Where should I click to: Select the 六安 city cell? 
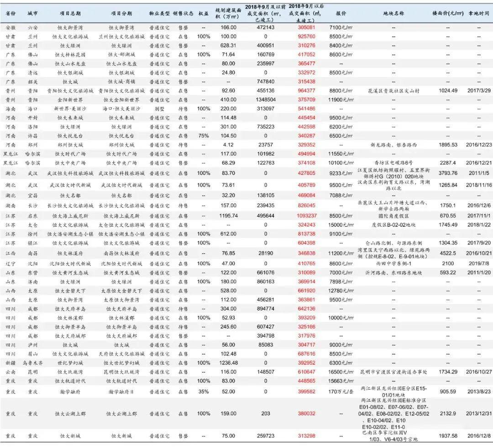33,27
